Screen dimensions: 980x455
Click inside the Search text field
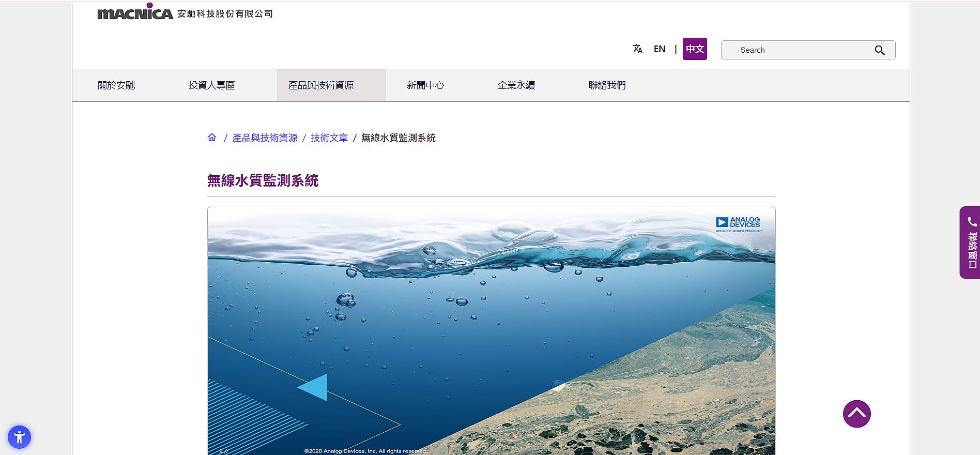point(796,50)
